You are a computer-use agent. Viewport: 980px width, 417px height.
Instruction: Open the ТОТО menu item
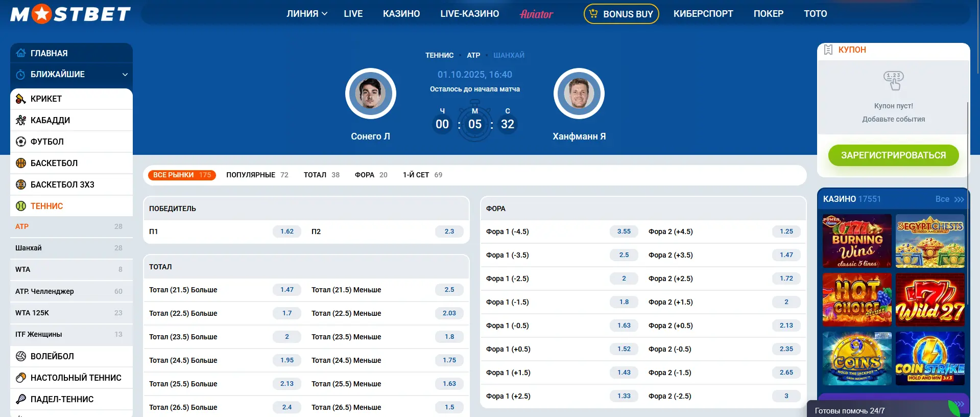tap(816, 14)
